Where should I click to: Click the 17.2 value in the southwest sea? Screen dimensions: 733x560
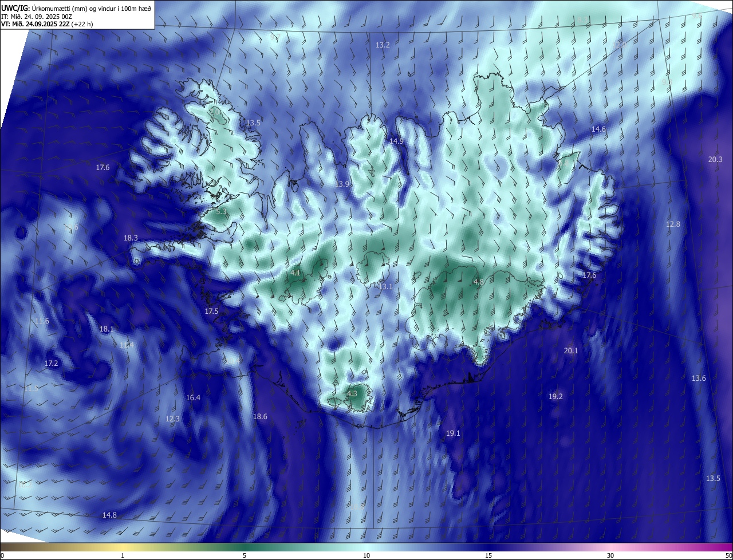[x=52, y=364]
